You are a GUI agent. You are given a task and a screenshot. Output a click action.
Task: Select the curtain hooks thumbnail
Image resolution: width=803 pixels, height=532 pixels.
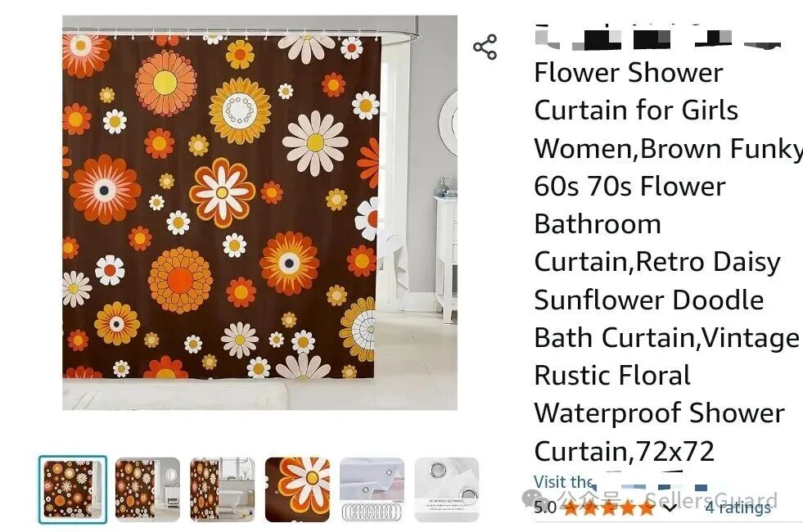click(x=372, y=489)
